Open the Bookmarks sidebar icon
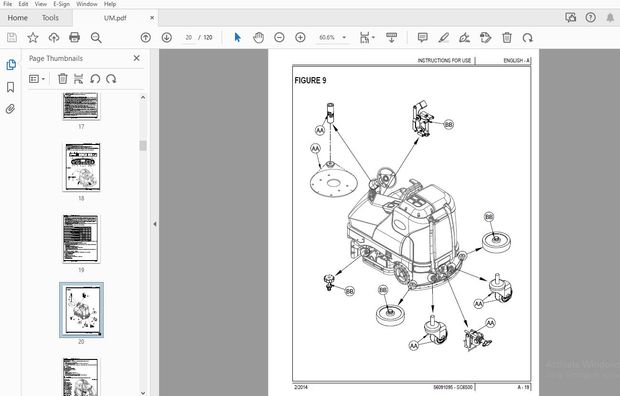620x396 pixels. [x=11, y=87]
